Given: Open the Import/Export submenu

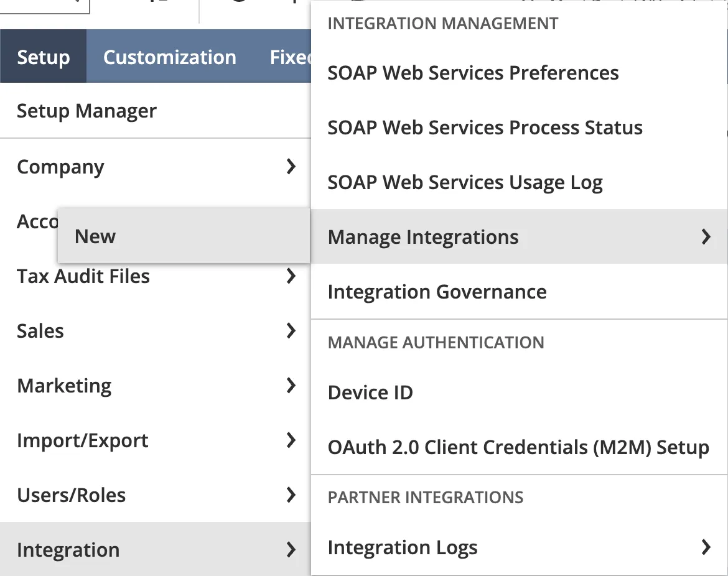Looking at the screenshot, I should coord(155,440).
